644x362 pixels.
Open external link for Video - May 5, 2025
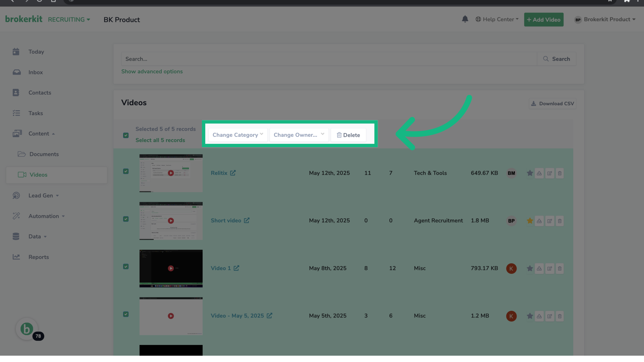[269, 316]
